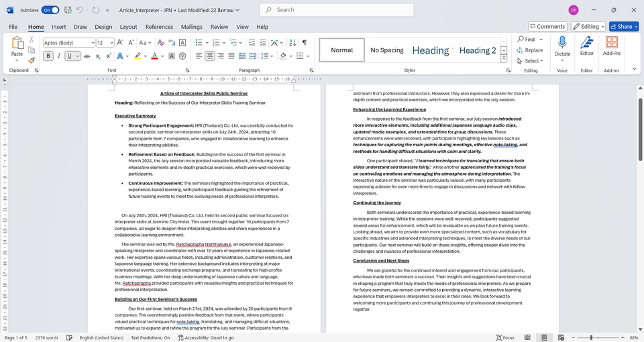
Task: Click the Dictate microphone icon
Action: coord(562,43)
